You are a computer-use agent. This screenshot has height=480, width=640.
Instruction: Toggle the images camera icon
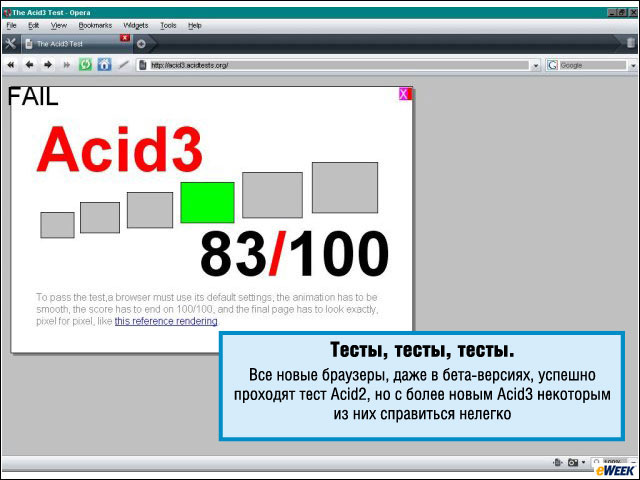point(573,462)
